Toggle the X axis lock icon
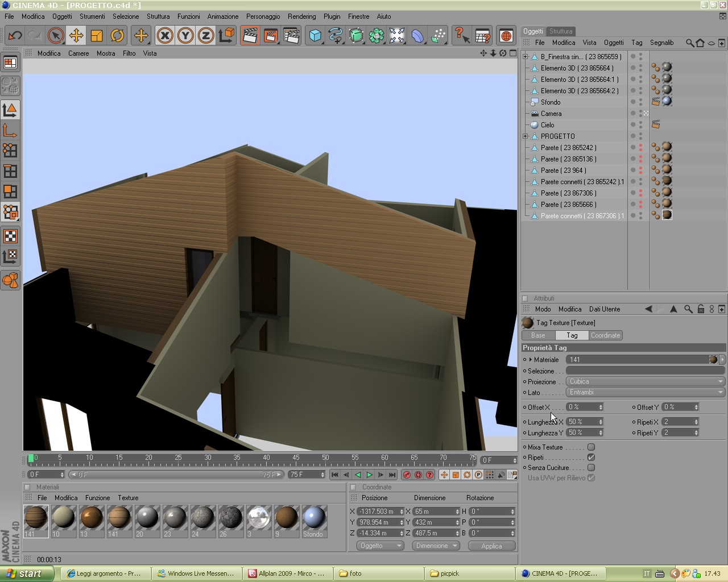The height and width of the screenshot is (582, 728). coord(165,35)
